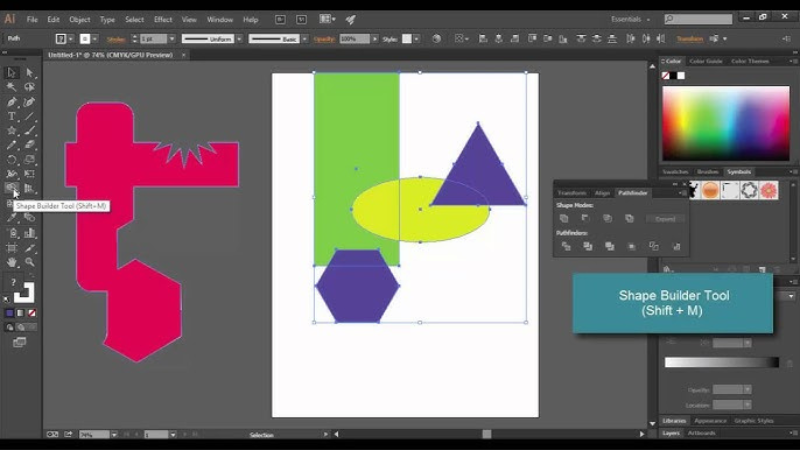Open the File menu

[32, 19]
